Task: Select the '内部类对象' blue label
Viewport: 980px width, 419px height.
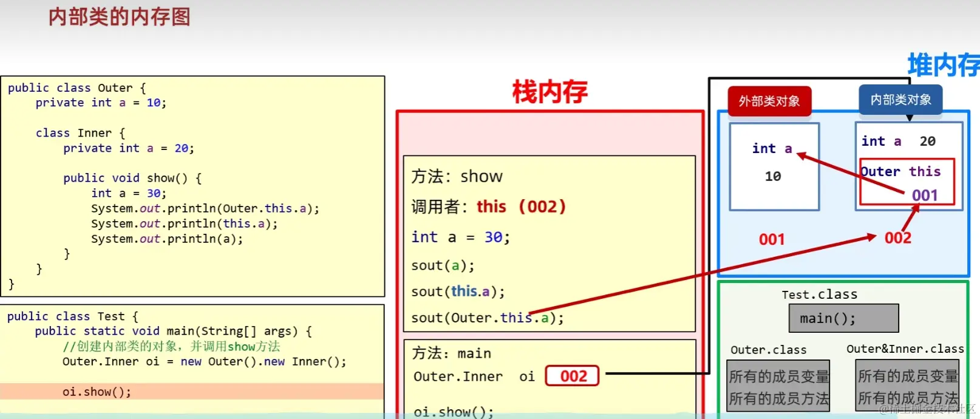Action: [x=900, y=100]
